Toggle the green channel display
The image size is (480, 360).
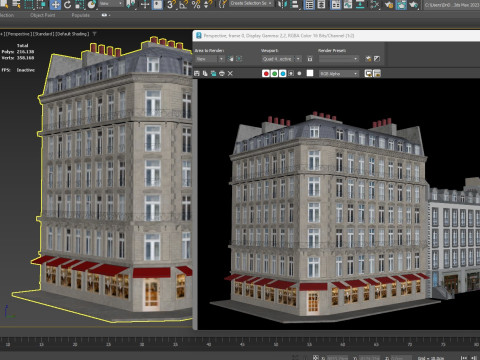(x=274, y=73)
